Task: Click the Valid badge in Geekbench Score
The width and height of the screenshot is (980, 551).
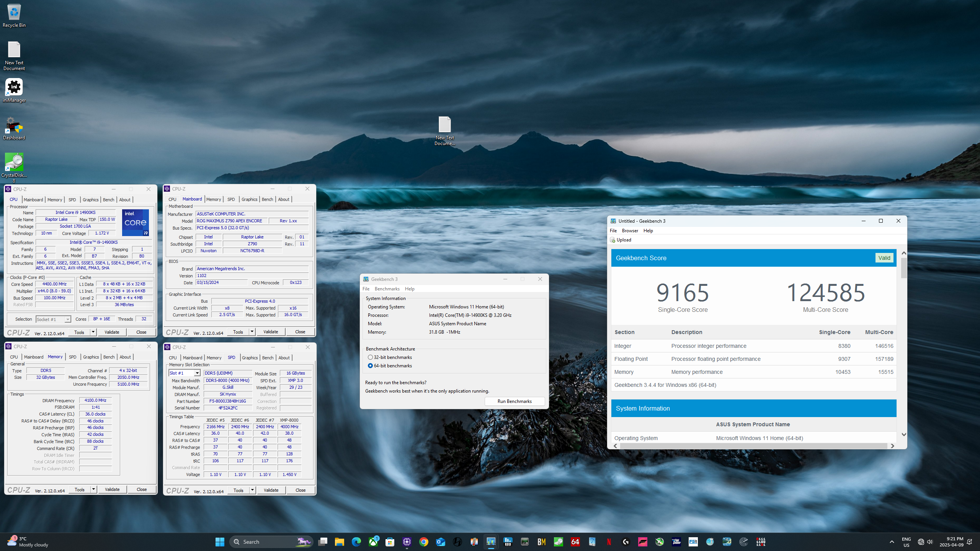Action: click(x=884, y=258)
